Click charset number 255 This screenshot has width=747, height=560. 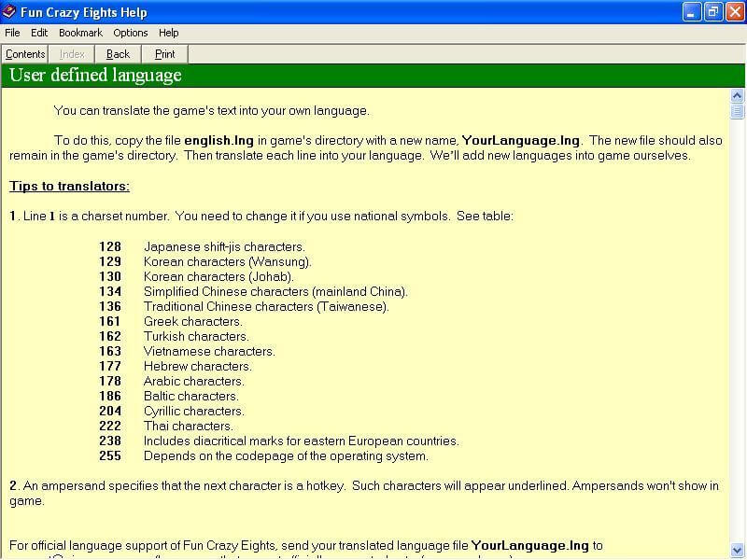[x=110, y=455]
